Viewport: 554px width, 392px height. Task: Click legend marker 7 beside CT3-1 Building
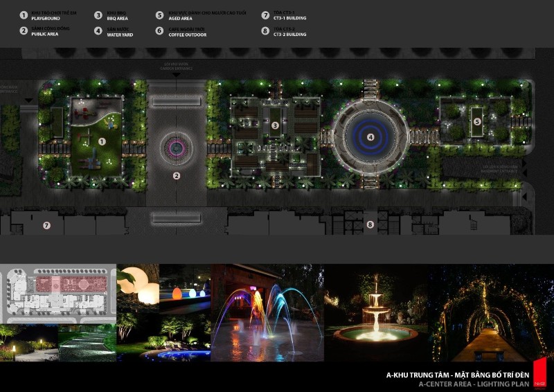tap(265, 15)
